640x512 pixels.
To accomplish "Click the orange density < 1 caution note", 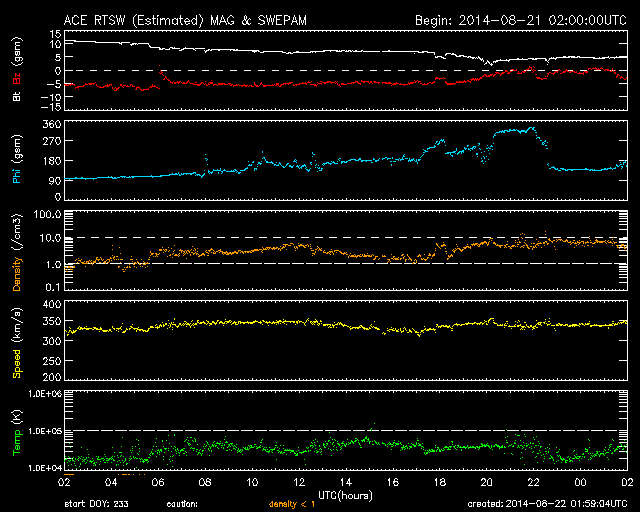I will click(292, 504).
